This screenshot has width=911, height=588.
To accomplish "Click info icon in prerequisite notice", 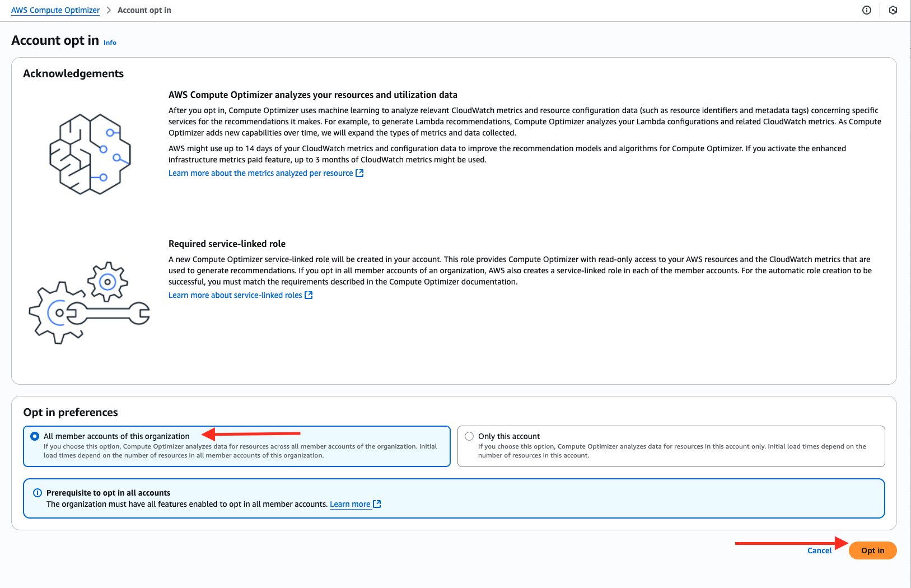I will click(38, 493).
